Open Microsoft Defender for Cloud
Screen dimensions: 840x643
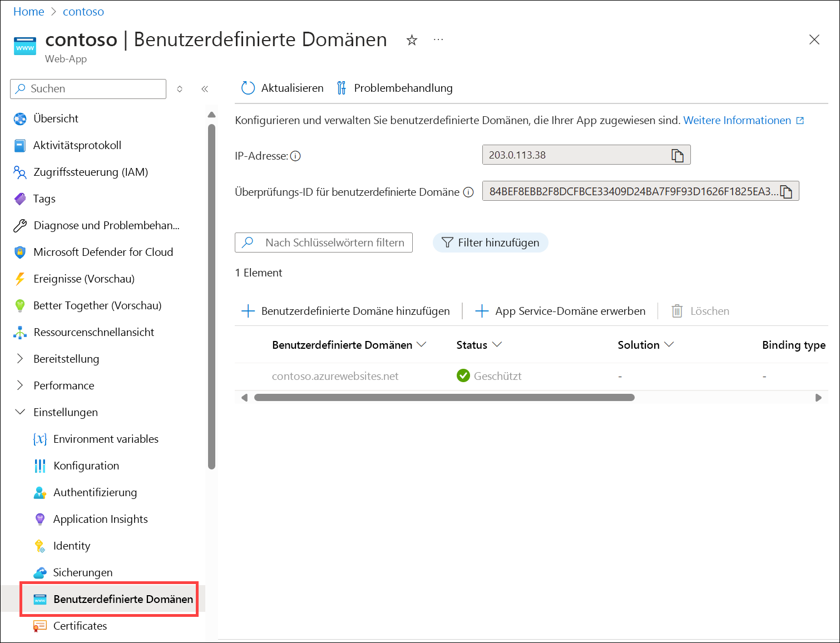(x=103, y=252)
